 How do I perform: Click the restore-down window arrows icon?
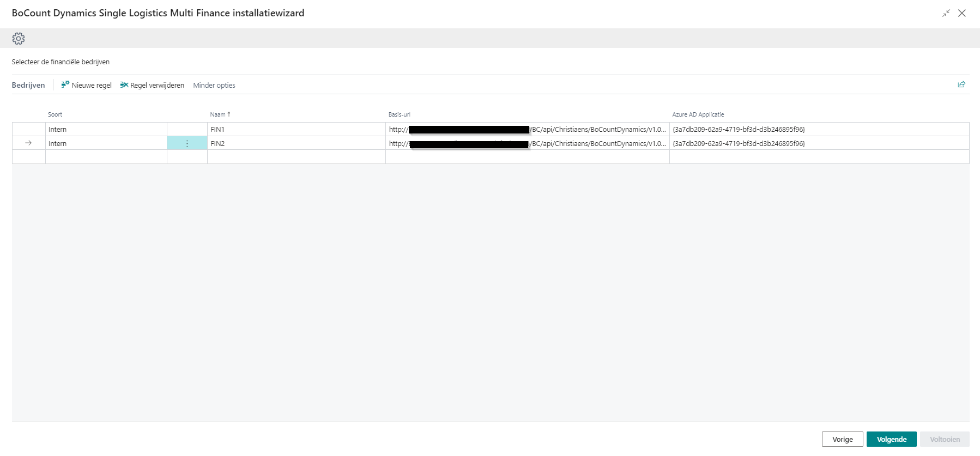pos(946,13)
